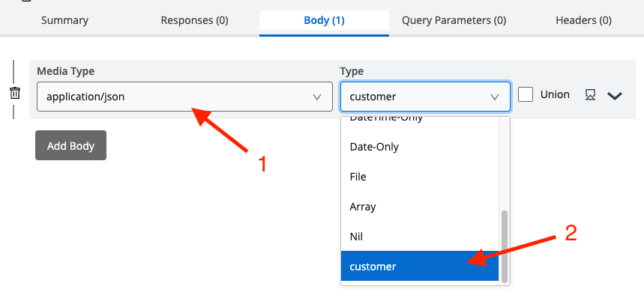The width and height of the screenshot is (644, 304).
Task: Select Nil in the Type dropdown list
Action: pyautogui.click(x=356, y=237)
